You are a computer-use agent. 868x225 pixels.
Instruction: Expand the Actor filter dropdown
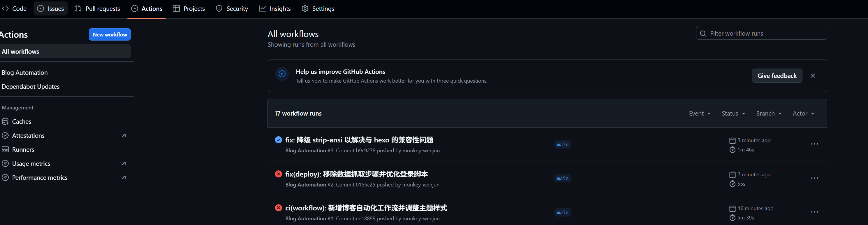click(x=803, y=113)
